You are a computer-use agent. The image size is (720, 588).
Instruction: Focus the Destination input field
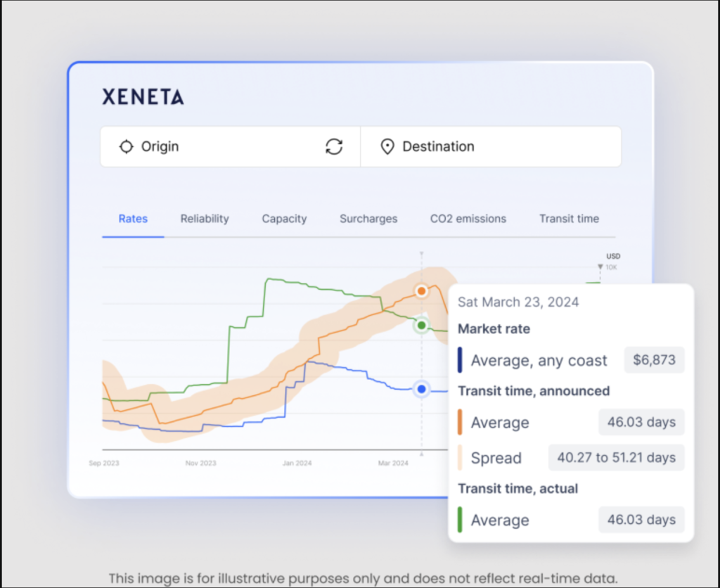(x=491, y=146)
